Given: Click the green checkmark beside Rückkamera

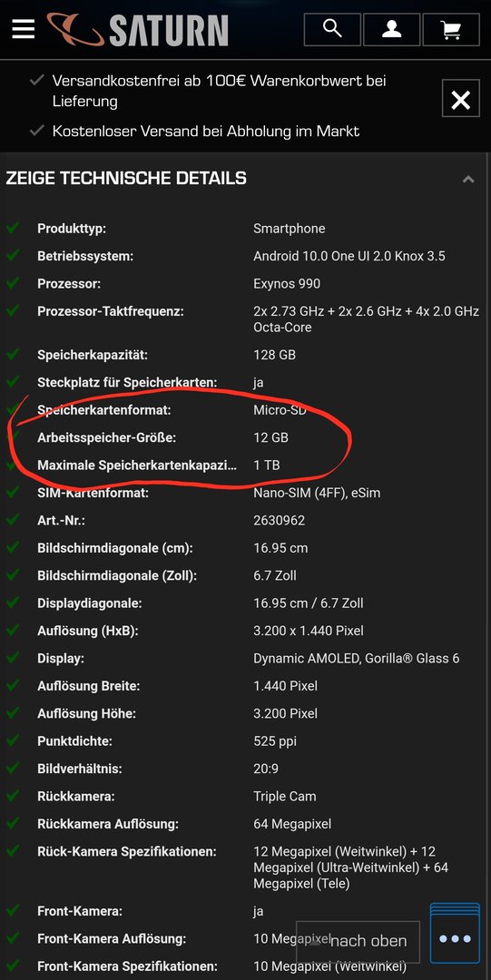Looking at the screenshot, I should pyautogui.click(x=13, y=796).
